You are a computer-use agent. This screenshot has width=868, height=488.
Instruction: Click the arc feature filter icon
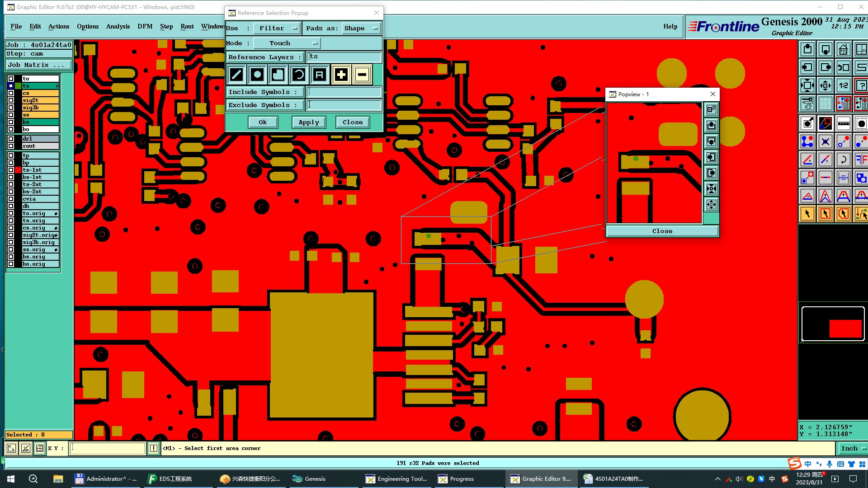(298, 75)
